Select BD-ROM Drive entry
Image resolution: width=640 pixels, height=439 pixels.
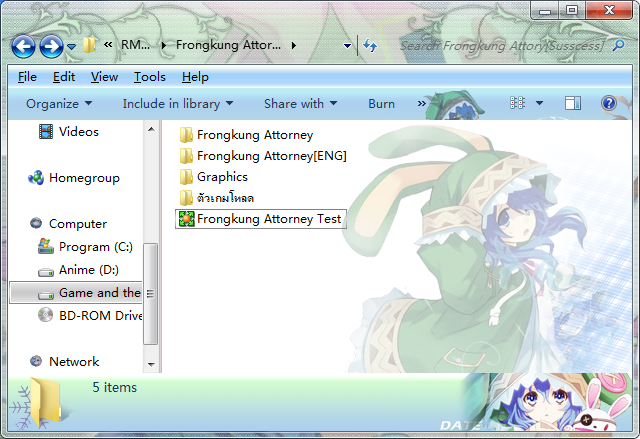(x=100, y=315)
